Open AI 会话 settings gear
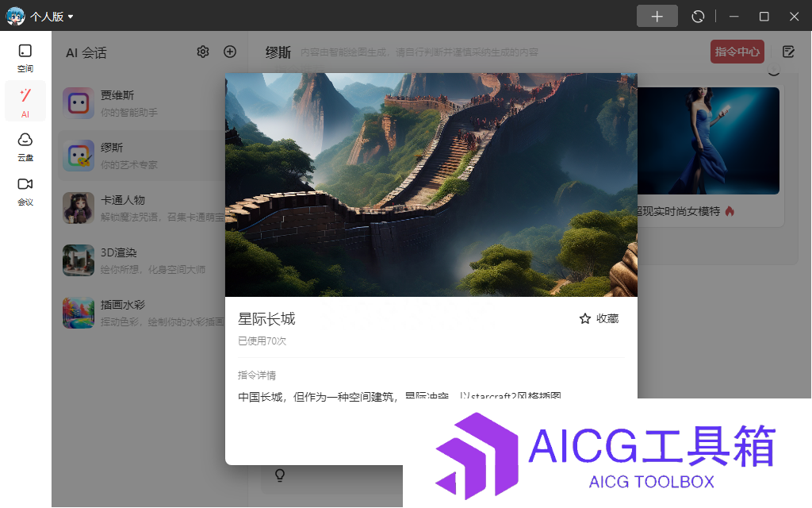Viewport: 812px width, 508px height. [203, 52]
